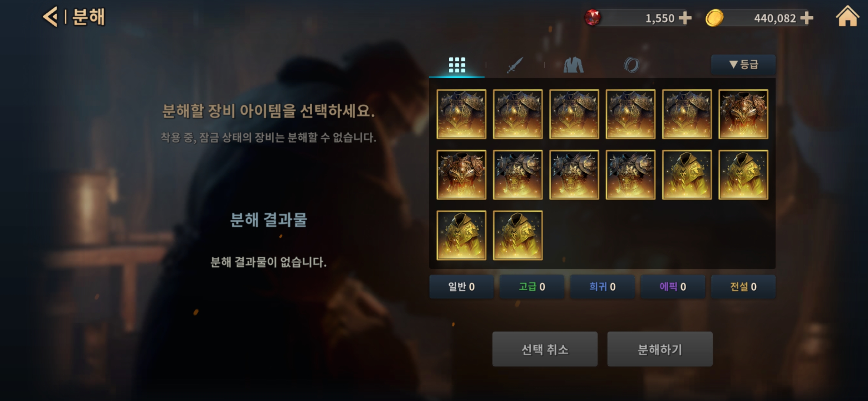The image size is (868, 401).
Task: Click the red gem currency icon
Action: pos(592,17)
